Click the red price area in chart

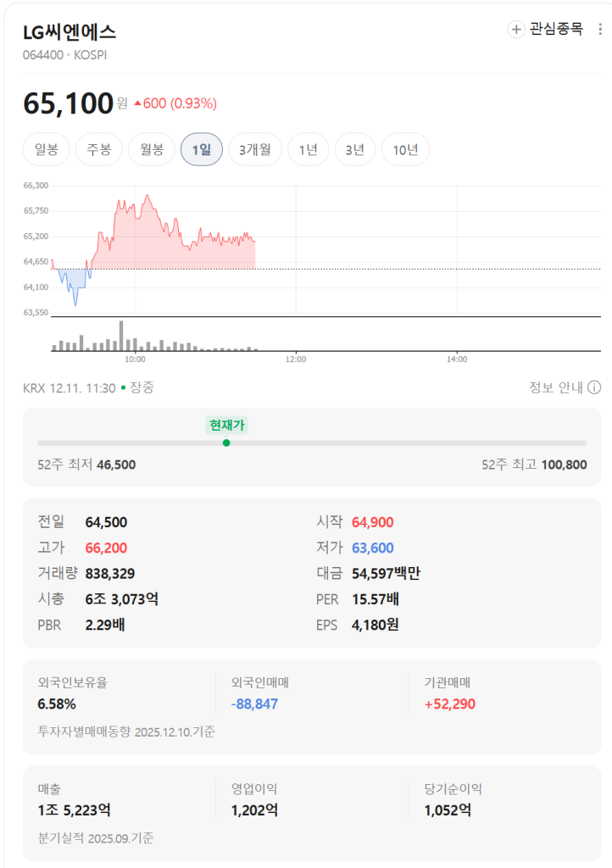click(170, 242)
